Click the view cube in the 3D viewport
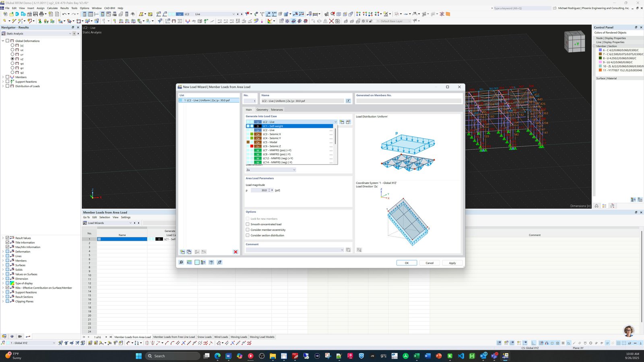Image resolution: width=644 pixels, height=362 pixels. tap(575, 42)
